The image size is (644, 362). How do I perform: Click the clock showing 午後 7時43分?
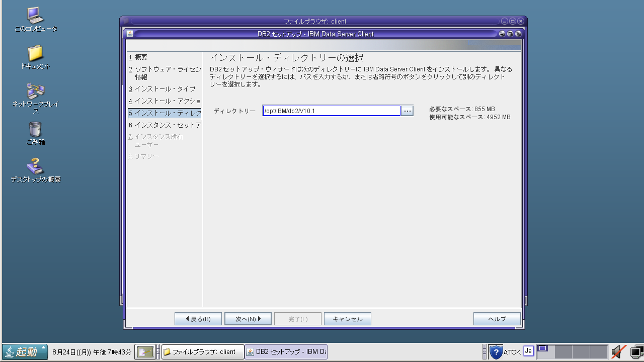click(92, 352)
